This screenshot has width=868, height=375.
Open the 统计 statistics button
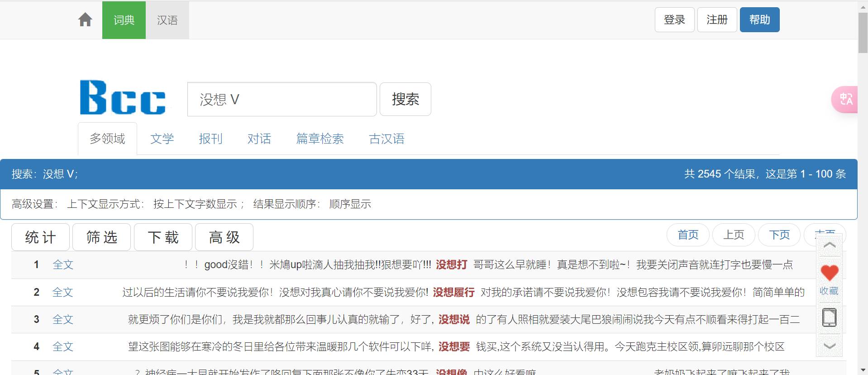tap(41, 237)
